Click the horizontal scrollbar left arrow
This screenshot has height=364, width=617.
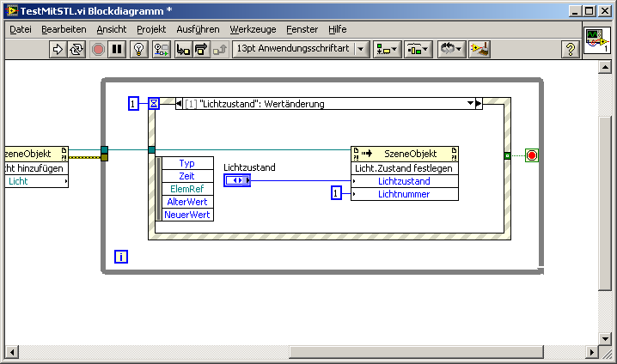click(x=12, y=352)
